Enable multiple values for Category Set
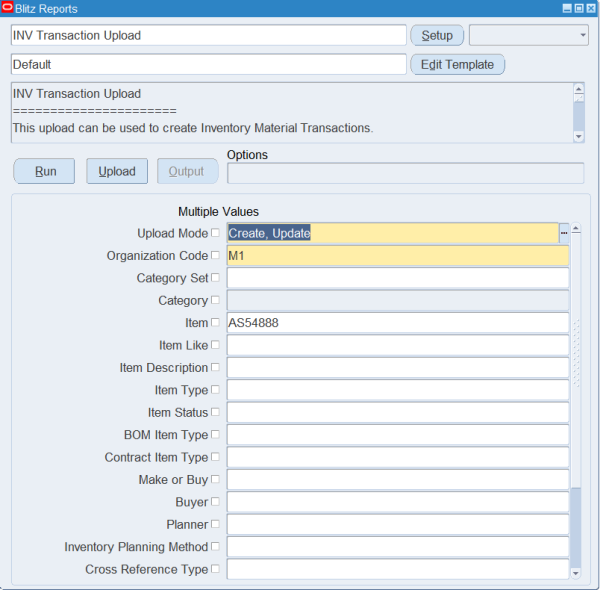This screenshot has width=600, height=590. 215,277
